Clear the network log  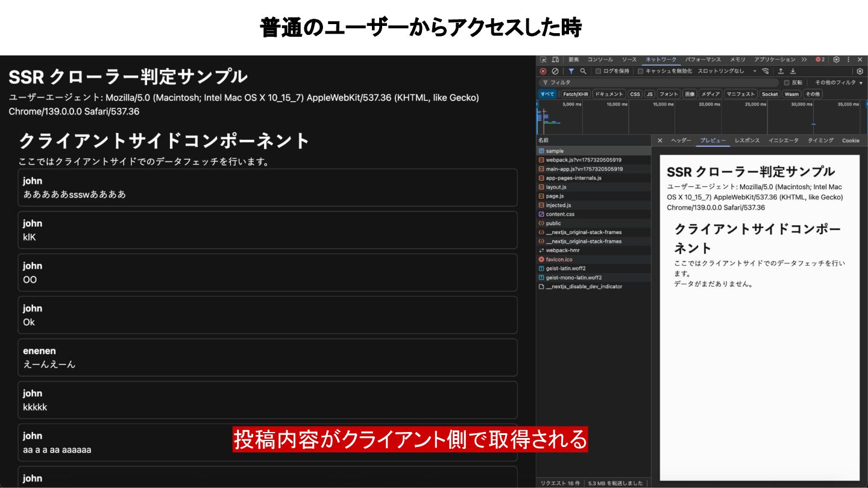pyautogui.click(x=555, y=71)
